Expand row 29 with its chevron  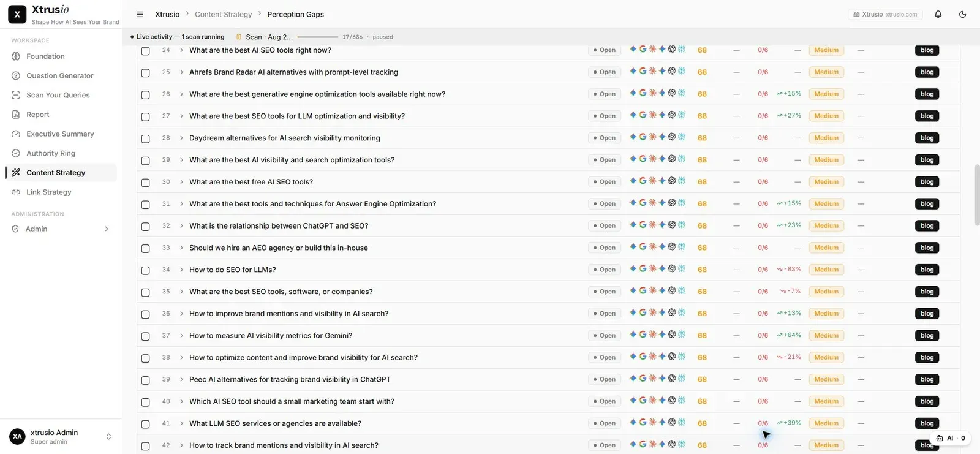coord(181,160)
